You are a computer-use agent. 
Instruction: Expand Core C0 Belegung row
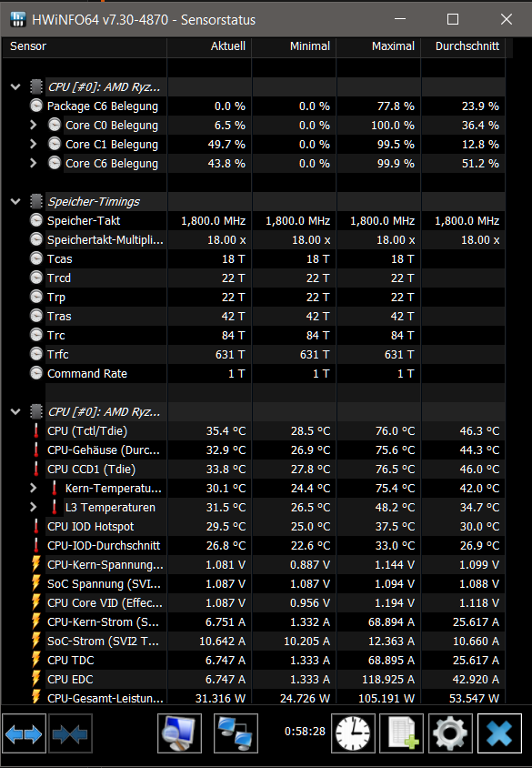click(34, 125)
